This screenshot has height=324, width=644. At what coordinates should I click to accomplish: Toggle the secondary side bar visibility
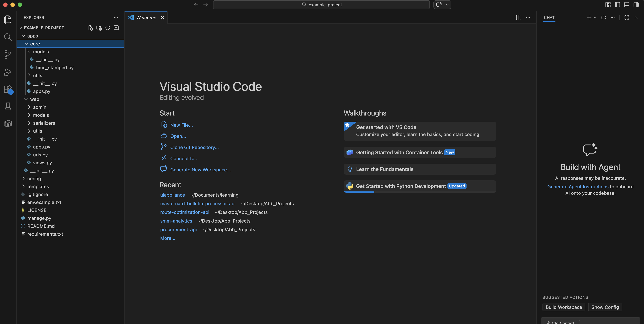[636, 5]
